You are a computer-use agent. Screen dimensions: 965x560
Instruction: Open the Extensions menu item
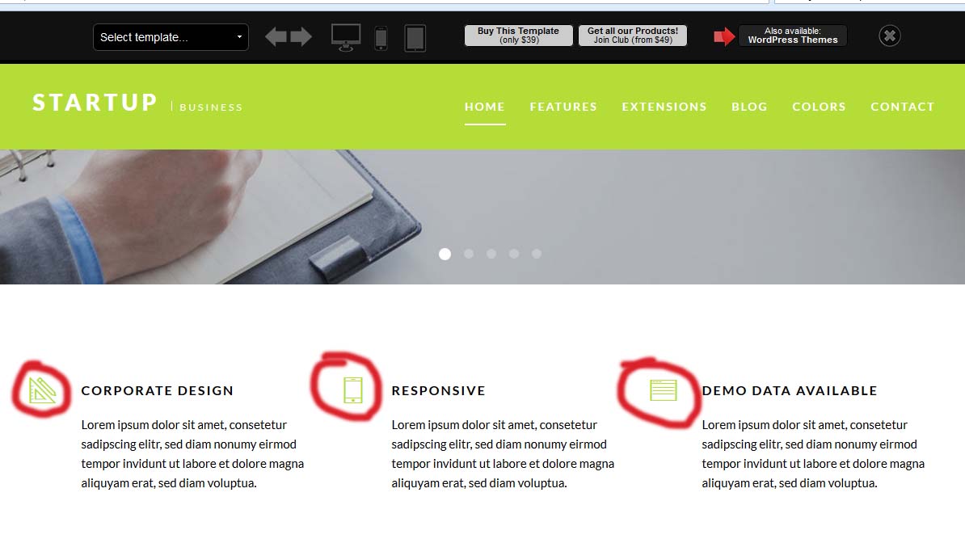664,107
